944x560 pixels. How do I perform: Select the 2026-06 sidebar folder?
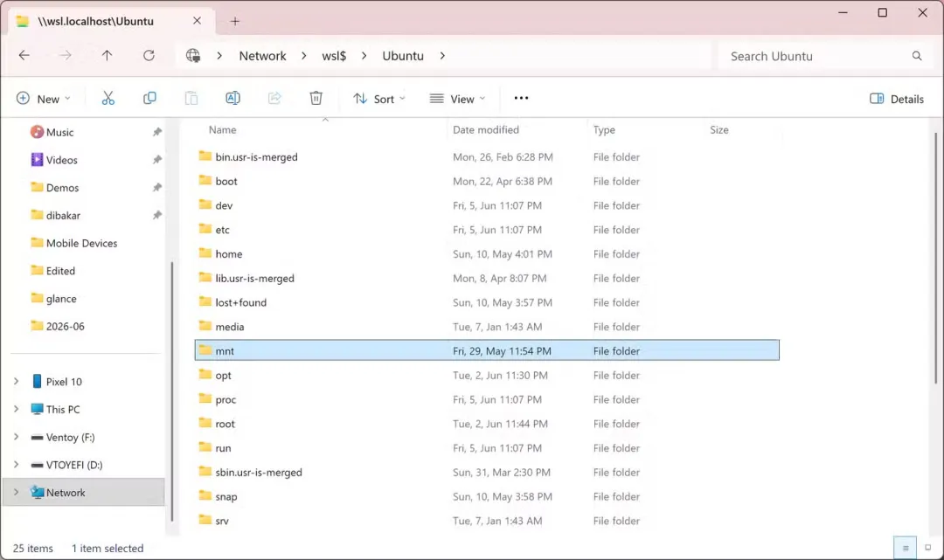click(x=65, y=326)
